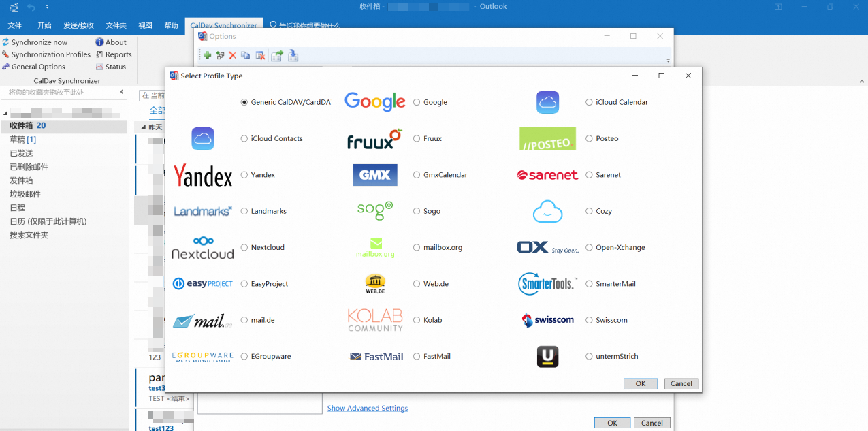868x431 pixels.
Task: Click the red X delete profile icon
Action: coord(232,56)
